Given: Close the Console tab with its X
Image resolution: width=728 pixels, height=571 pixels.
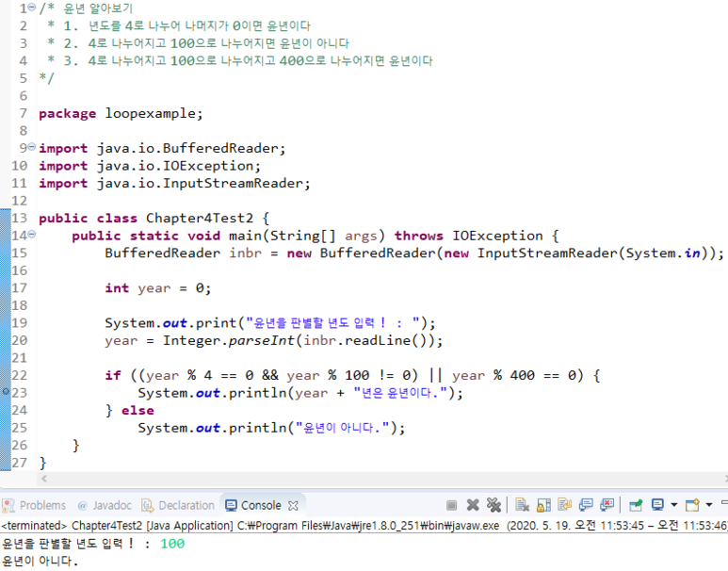Looking at the screenshot, I should (x=293, y=505).
